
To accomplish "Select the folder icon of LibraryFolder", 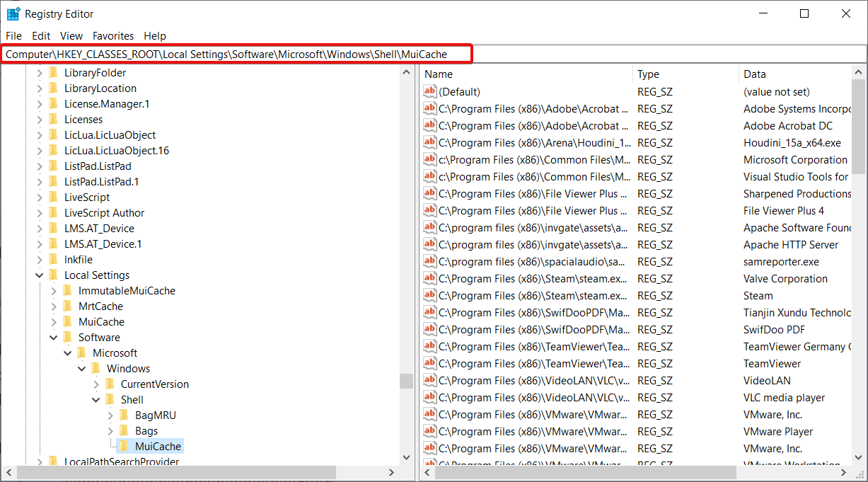I will click(53, 73).
